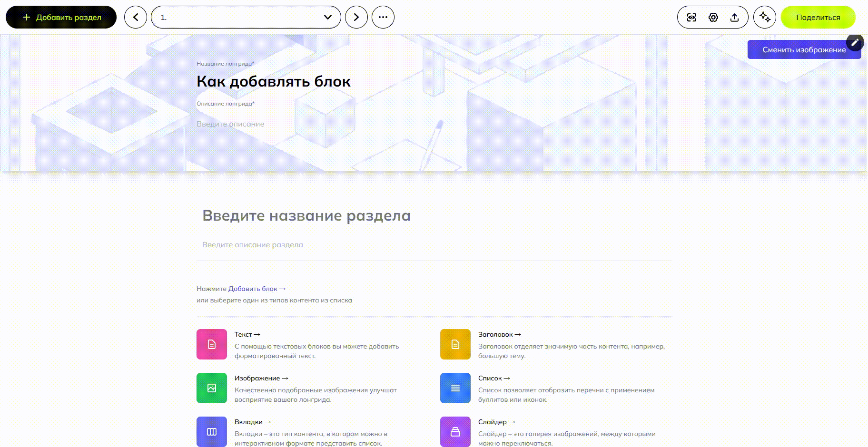The width and height of the screenshot is (868, 447).
Task: Click the Text block description text
Action: [x=317, y=351]
